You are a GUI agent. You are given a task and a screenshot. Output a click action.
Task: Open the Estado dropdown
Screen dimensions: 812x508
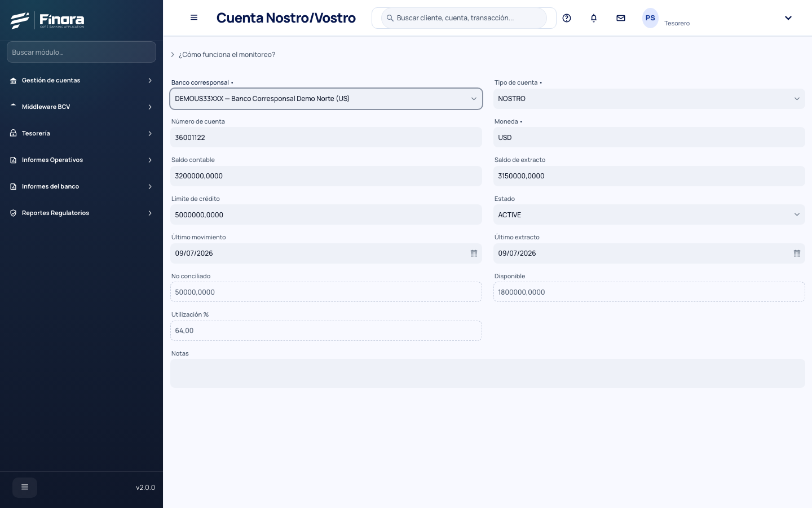pos(649,215)
